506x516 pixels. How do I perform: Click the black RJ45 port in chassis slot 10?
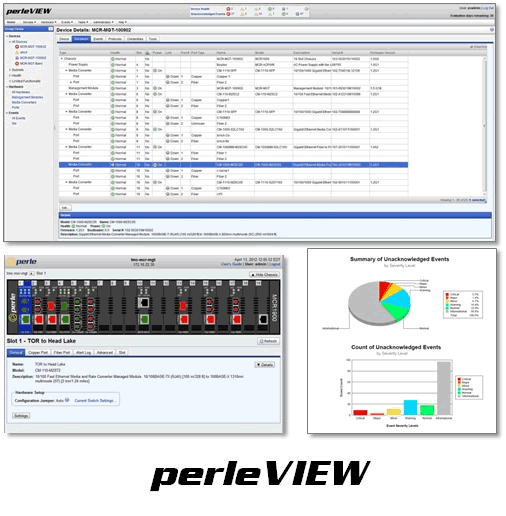coord(144,302)
